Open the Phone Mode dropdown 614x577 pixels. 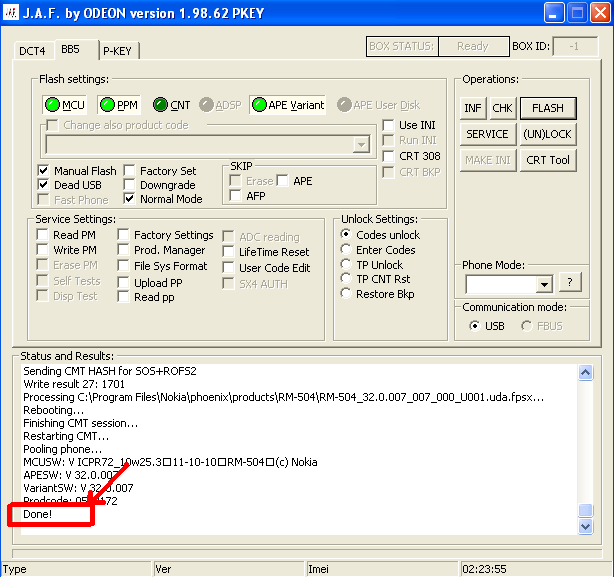[544, 284]
